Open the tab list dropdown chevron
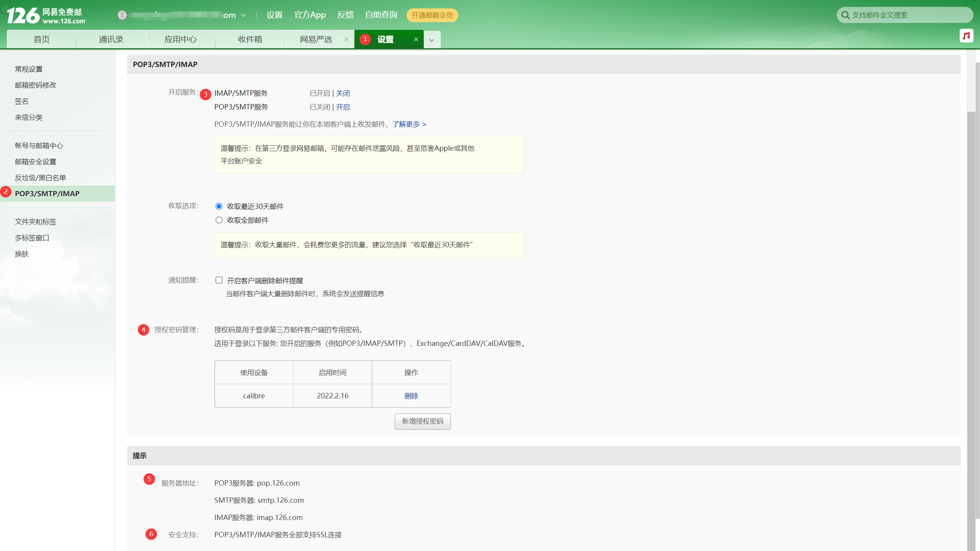 pos(432,40)
